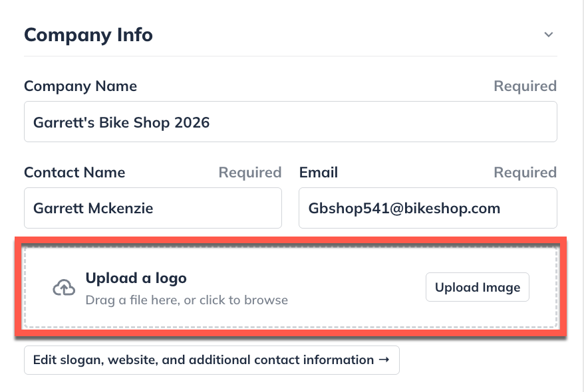Focus the Contact Name input field
The width and height of the screenshot is (584, 392).
pos(152,208)
